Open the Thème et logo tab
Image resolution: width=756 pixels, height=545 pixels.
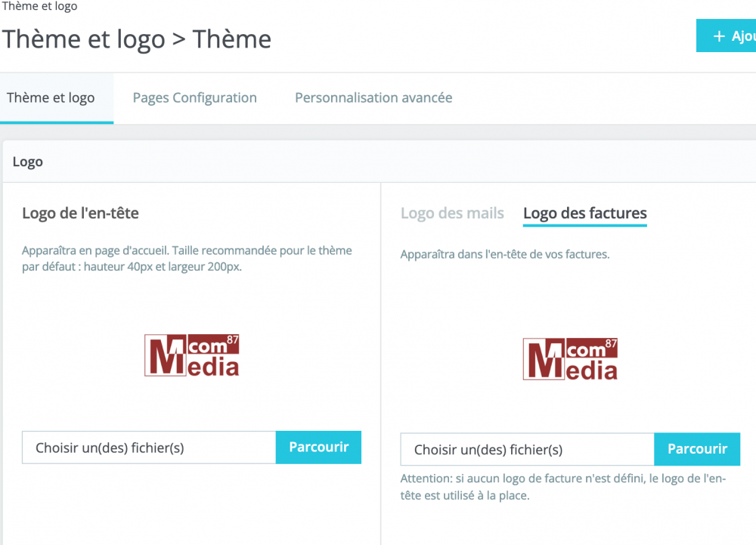click(x=51, y=98)
